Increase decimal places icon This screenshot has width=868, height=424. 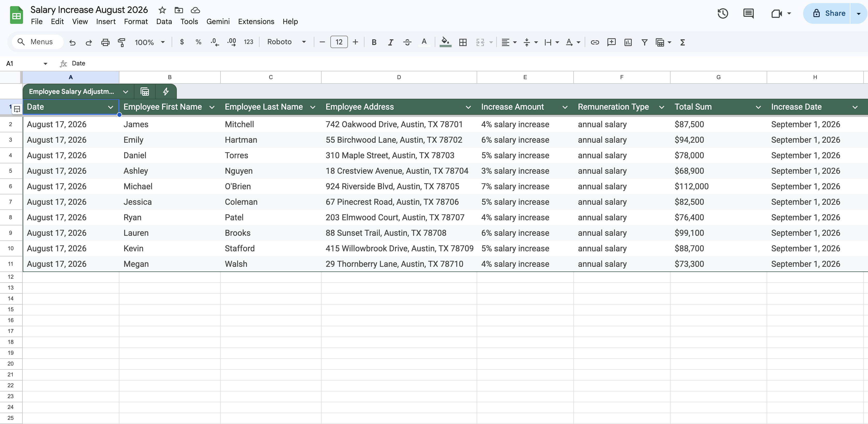[232, 42]
